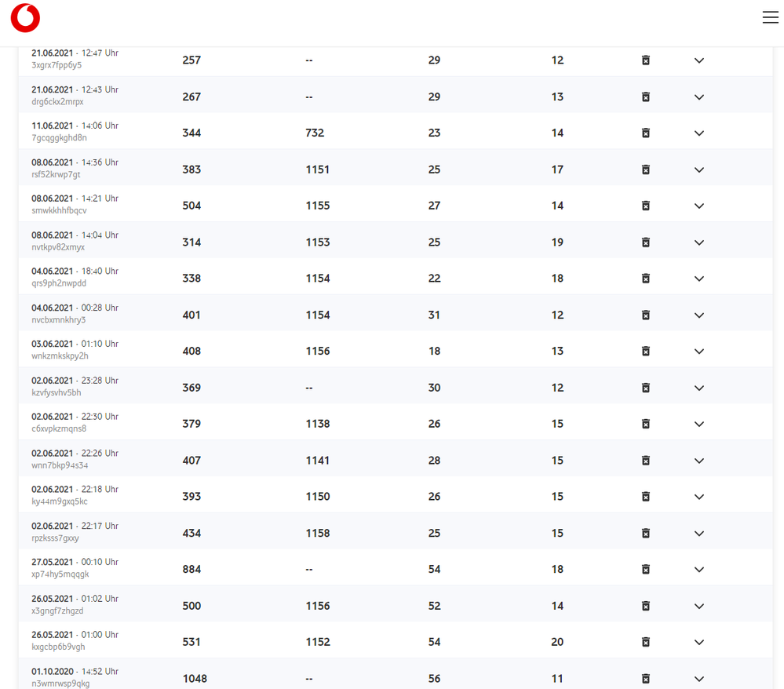Click the value 1151 in the third column
Viewport: 784px width, 689px height.
pyautogui.click(x=317, y=170)
